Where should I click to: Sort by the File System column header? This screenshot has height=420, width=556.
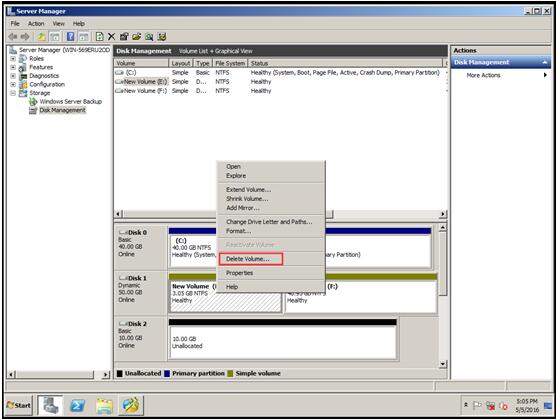(x=230, y=63)
